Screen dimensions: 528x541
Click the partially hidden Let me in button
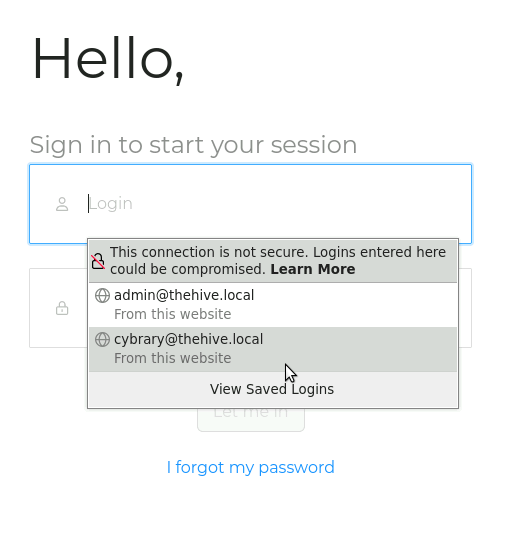(x=251, y=420)
